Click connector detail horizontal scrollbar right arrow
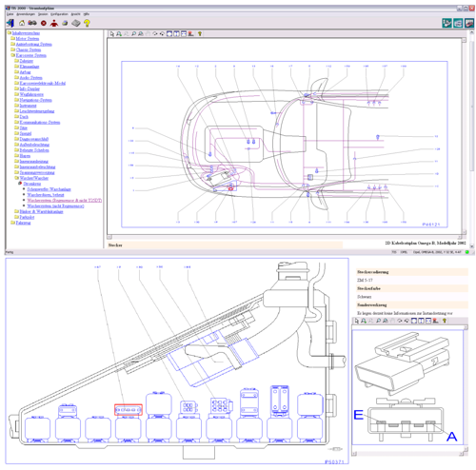The height and width of the screenshot is (470, 476). [x=462, y=454]
